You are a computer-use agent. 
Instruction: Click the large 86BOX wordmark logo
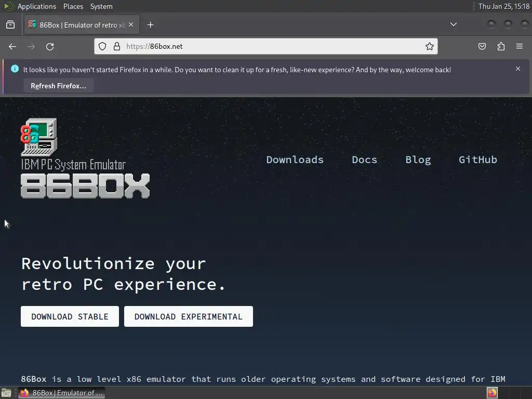point(85,185)
